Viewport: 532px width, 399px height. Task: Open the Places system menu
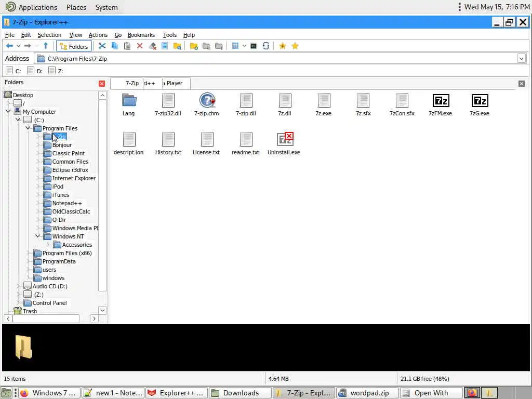tap(76, 7)
